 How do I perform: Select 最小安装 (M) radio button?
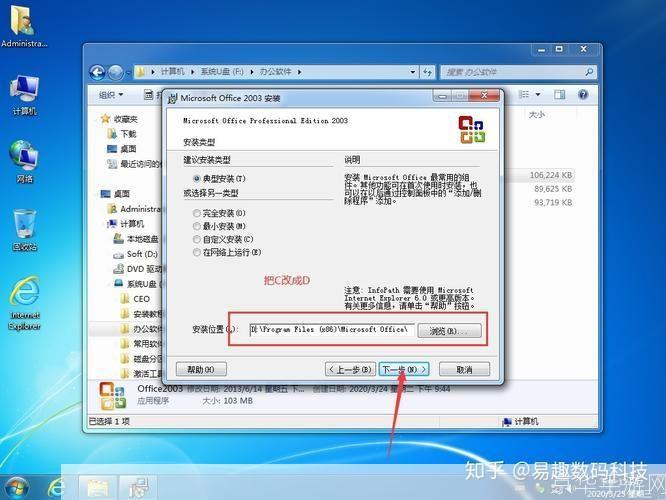[x=197, y=226]
